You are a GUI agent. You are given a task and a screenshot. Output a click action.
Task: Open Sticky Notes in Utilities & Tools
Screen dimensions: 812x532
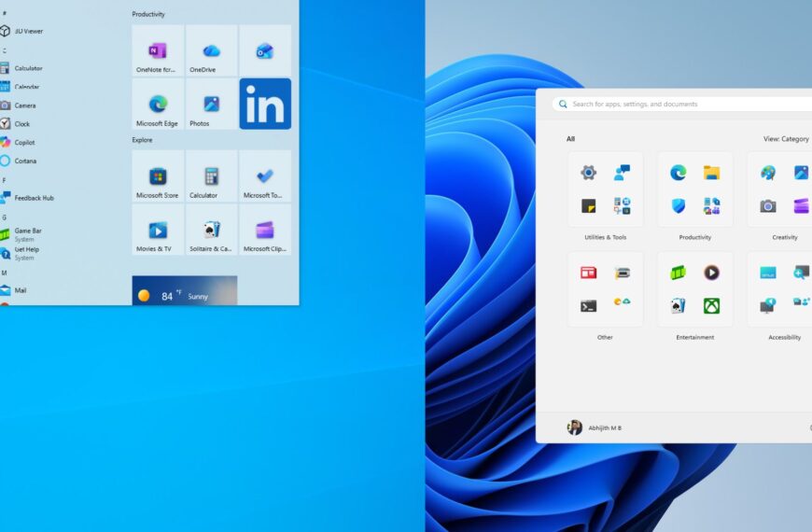tap(588, 206)
